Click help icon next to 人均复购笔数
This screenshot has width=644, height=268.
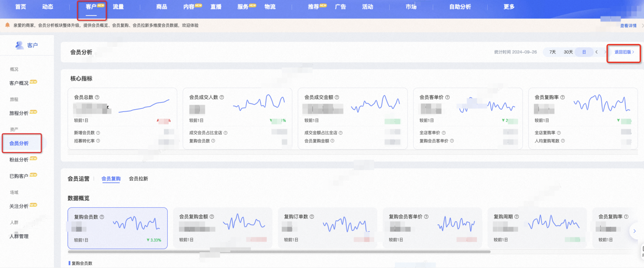[563, 141]
